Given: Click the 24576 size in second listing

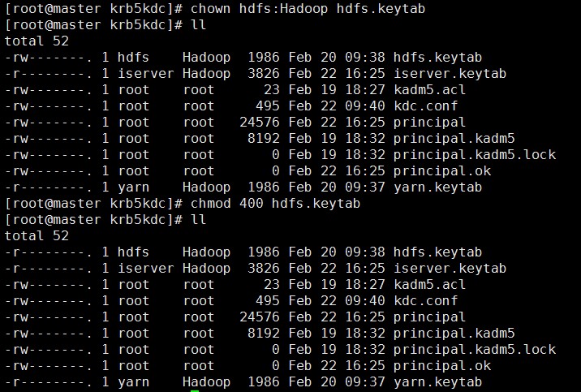Looking at the screenshot, I should pyautogui.click(x=260, y=317).
